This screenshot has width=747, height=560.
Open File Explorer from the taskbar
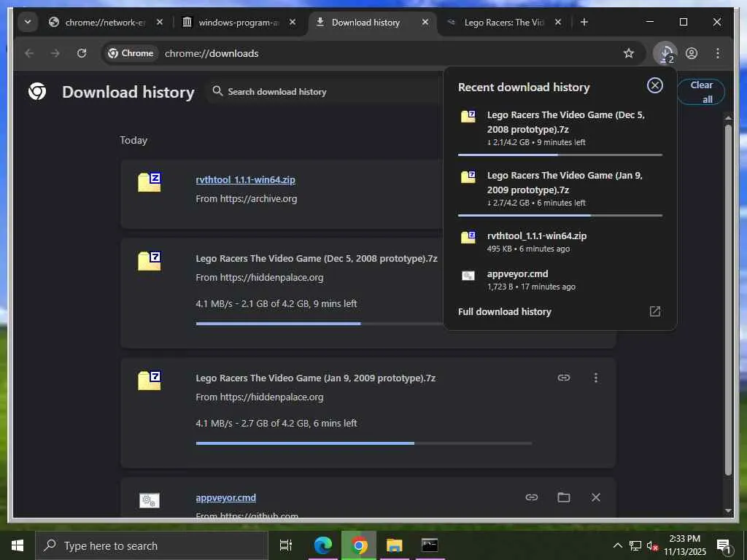pyautogui.click(x=395, y=545)
